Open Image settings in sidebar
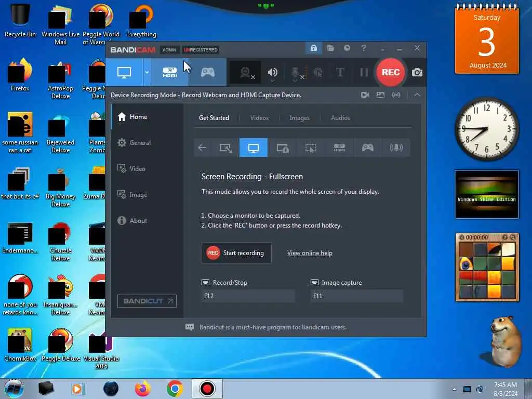Viewport: 532px width, 399px height. tap(147, 195)
